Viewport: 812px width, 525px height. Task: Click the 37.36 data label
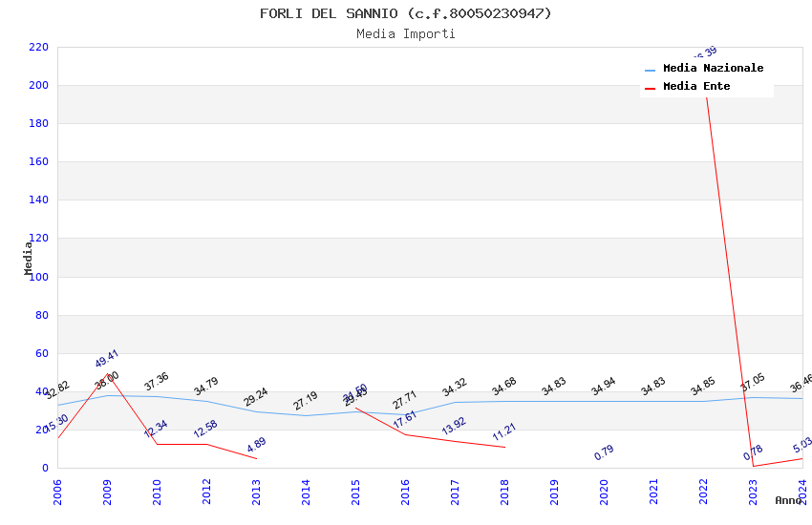click(x=157, y=381)
